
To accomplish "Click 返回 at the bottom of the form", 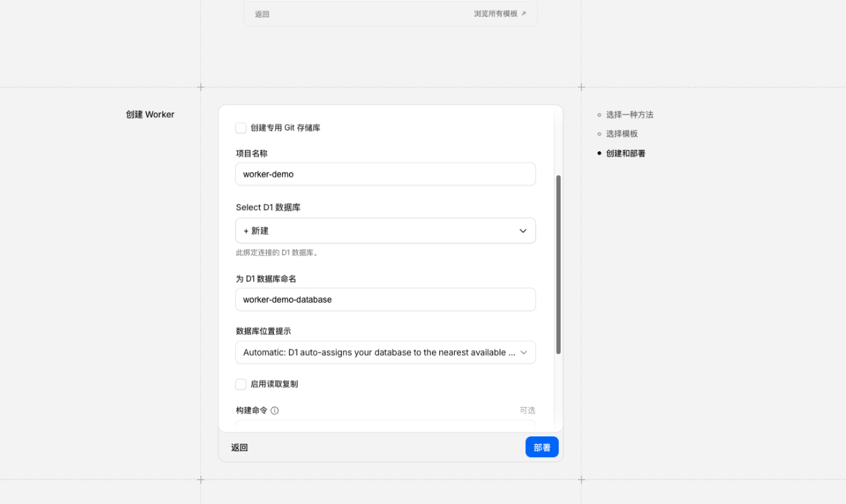I will point(240,448).
